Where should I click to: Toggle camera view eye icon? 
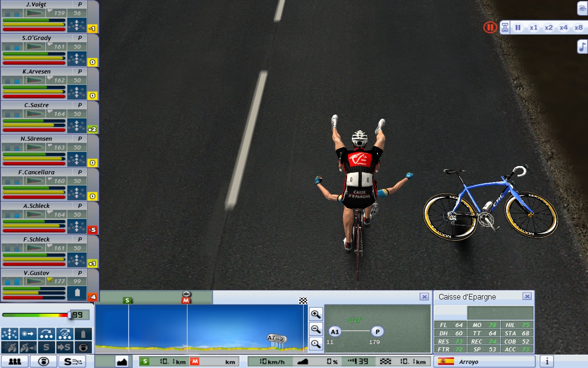click(582, 8)
